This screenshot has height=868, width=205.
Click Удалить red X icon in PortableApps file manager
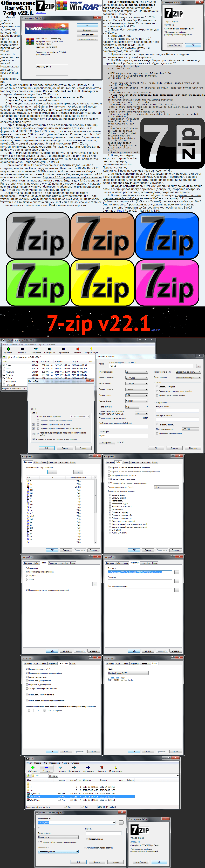[x=78, y=349]
